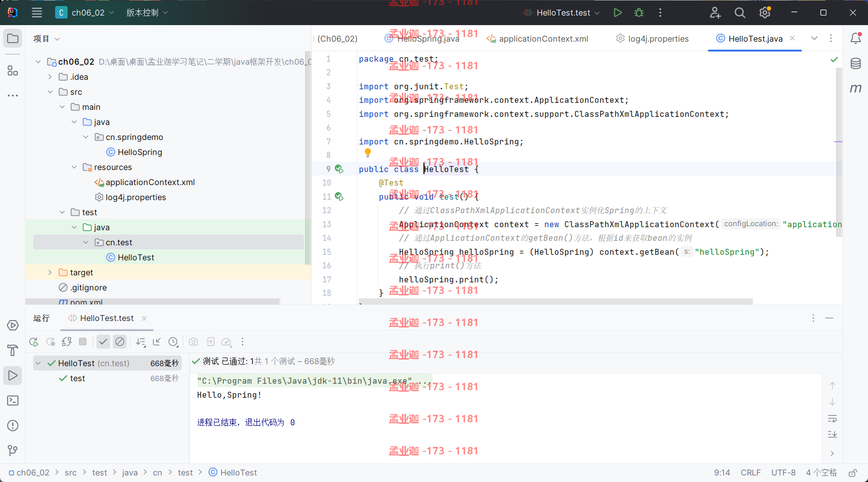Close the HelloTest.java tab
The width and height of the screenshot is (868, 482).
pyautogui.click(x=792, y=38)
